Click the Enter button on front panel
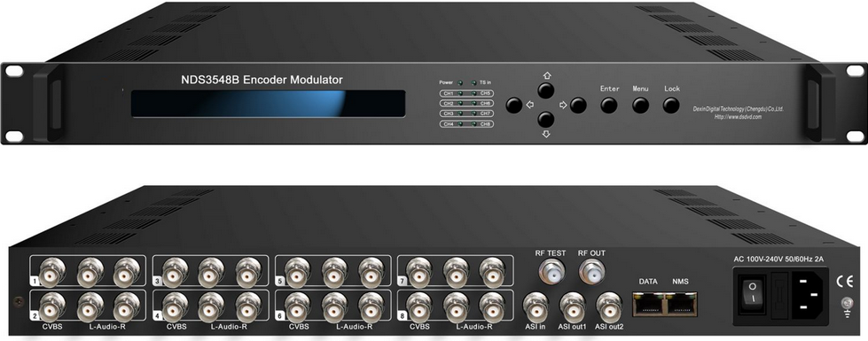The height and width of the screenshot is (341, 868). (x=609, y=105)
